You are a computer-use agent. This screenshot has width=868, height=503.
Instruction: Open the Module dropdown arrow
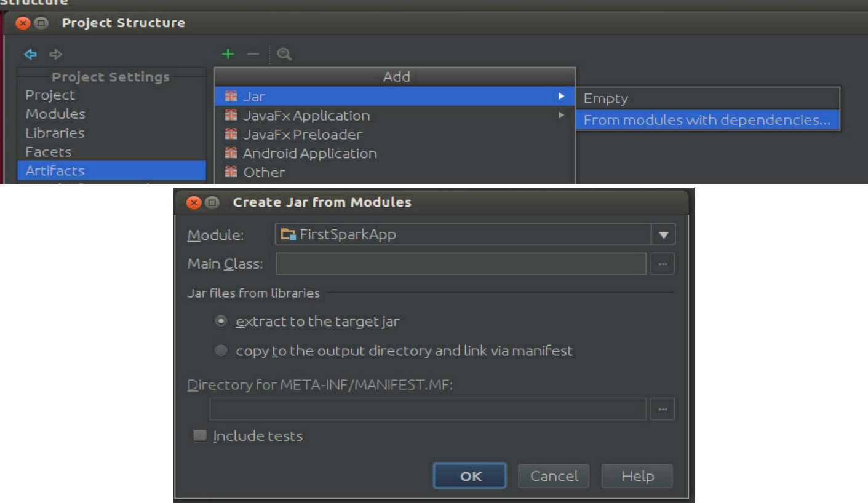663,235
